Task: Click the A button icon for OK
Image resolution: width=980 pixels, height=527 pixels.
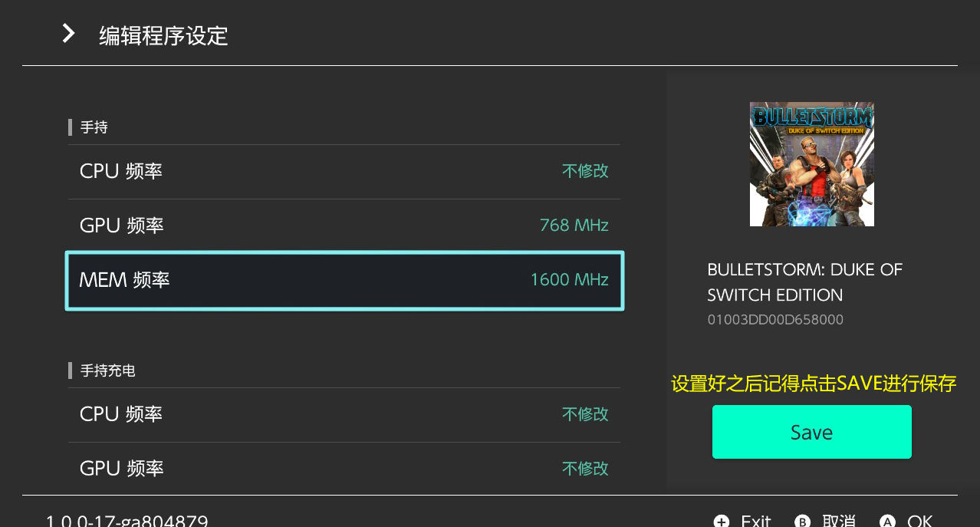Action: point(887,522)
